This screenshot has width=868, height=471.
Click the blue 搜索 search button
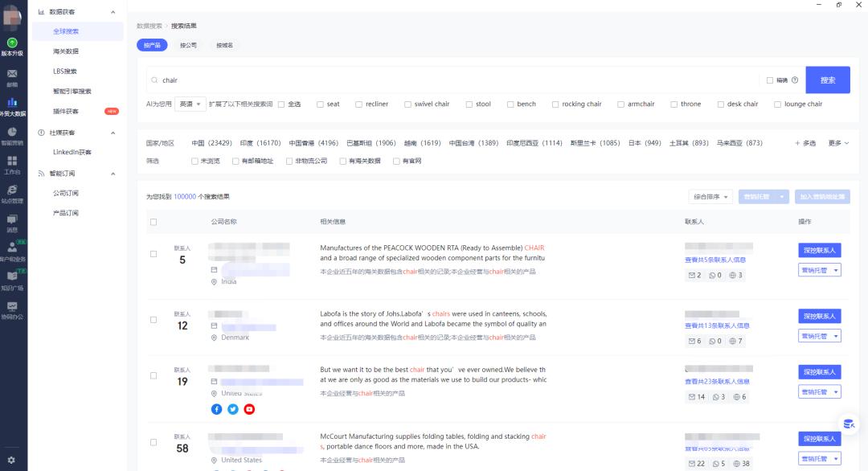coord(827,80)
